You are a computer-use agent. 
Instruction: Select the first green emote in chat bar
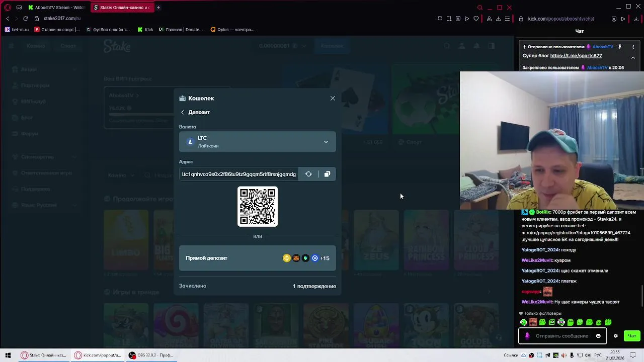tap(524, 322)
